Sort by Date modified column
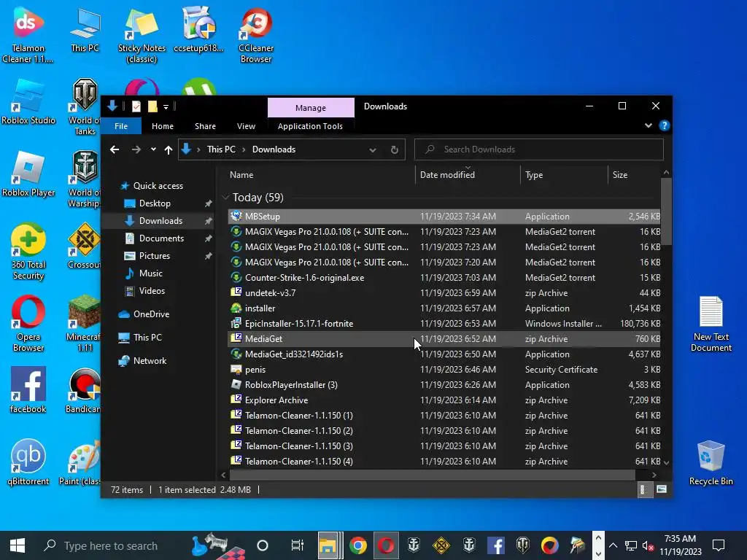Image resolution: width=747 pixels, height=560 pixels. tap(468, 175)
